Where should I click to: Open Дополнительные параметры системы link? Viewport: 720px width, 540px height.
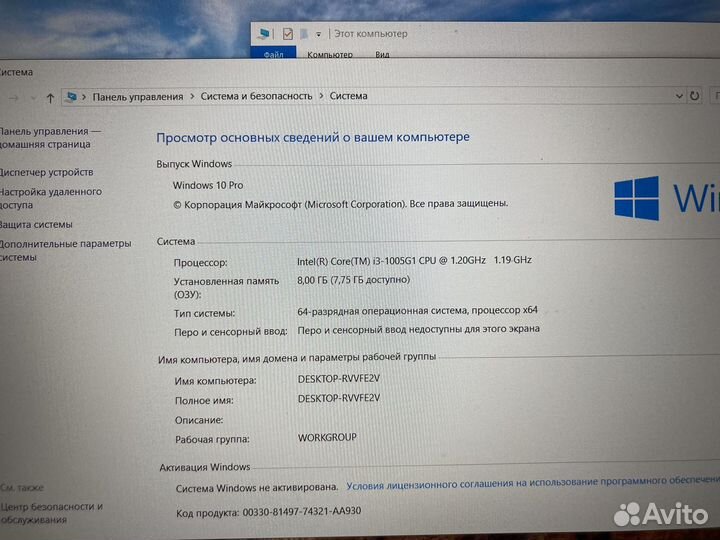(x=65, y=250)
